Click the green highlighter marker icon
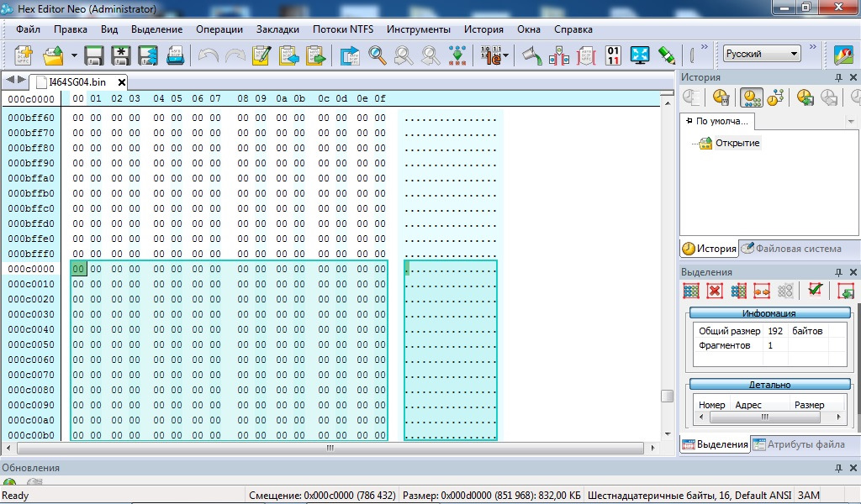861x504 pixels. coord(667,55)
